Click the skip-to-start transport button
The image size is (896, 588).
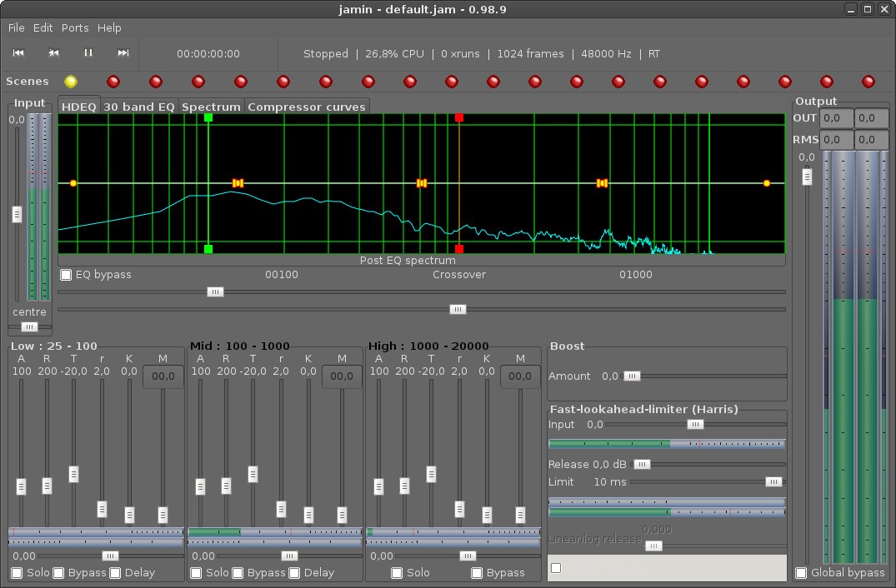coord(18,53)
